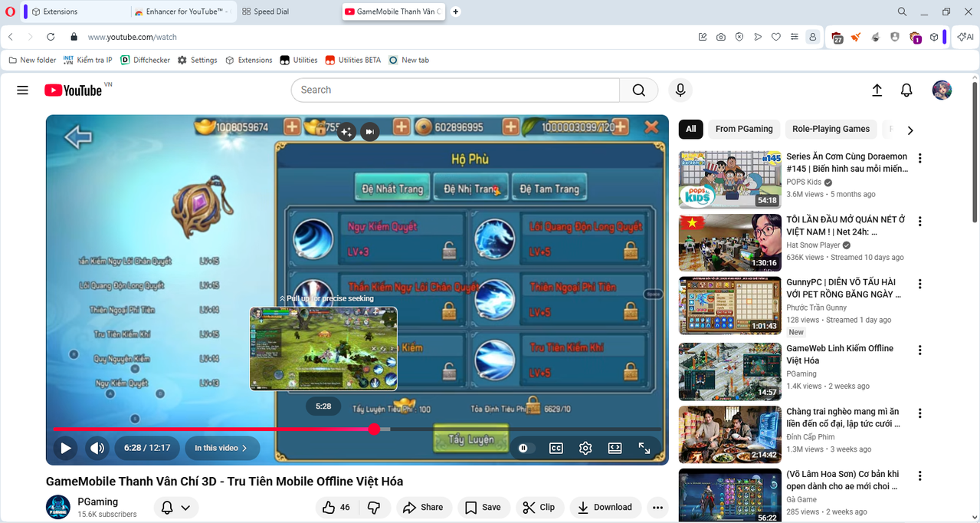Open options for 'Võ Lâm Hoa Sơn' video
Image resolution: width=980 pixels, height=523 pixels.
920,476
